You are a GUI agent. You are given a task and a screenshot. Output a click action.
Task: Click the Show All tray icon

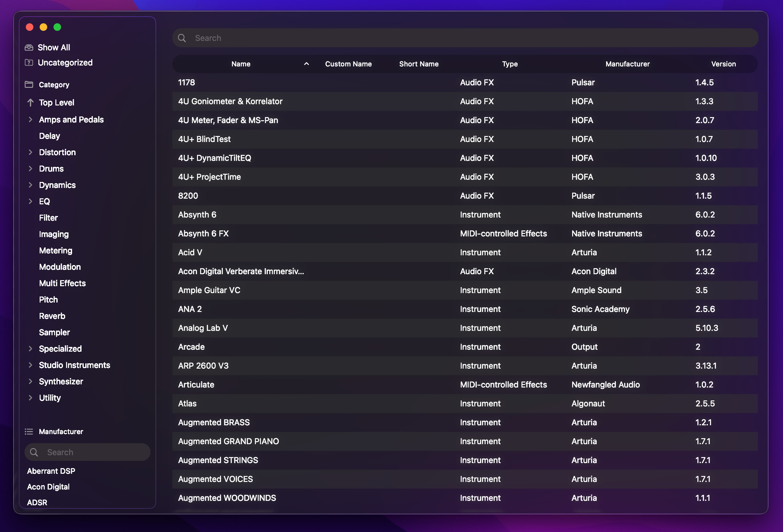point(29,48)
